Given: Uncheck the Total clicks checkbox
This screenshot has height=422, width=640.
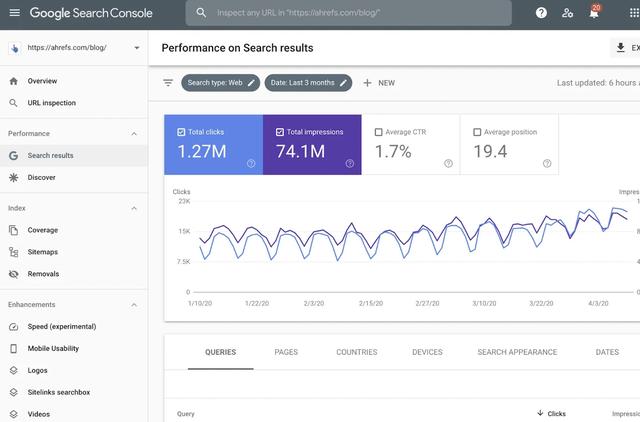Looking at the screenshot, I should (x=181, y=132).
